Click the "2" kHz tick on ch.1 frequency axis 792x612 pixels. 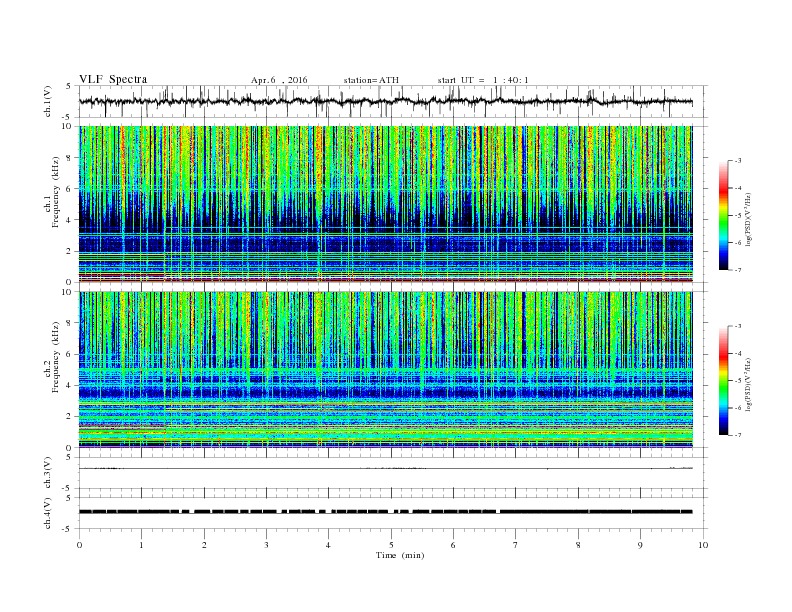tap(69, 251)
